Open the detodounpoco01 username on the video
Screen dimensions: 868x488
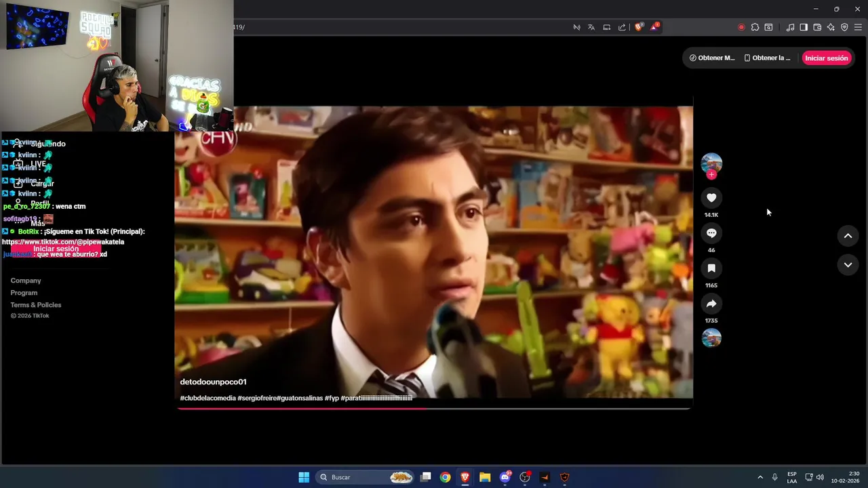[x=213, y=382]
